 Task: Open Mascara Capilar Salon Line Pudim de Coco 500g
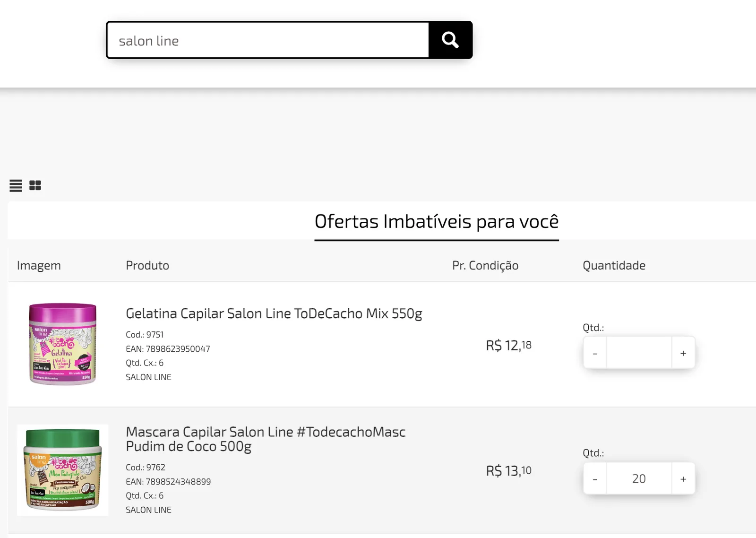tap(266, 439)
